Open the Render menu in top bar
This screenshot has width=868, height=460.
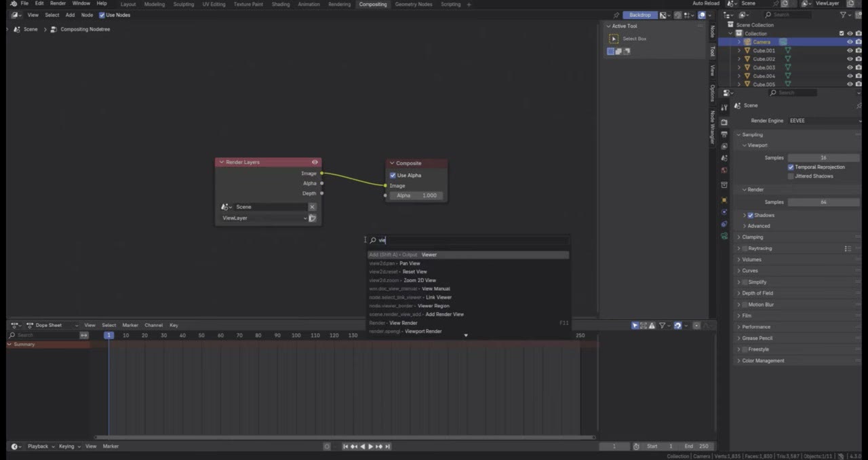tap(58, 3)
